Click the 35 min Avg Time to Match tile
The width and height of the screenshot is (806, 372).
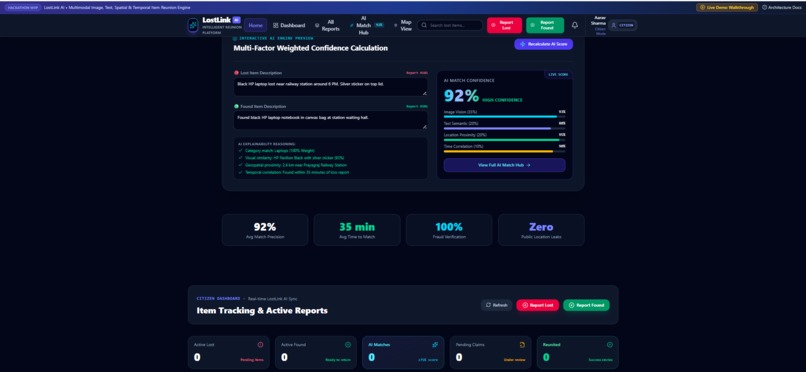[x=357, y=230]
